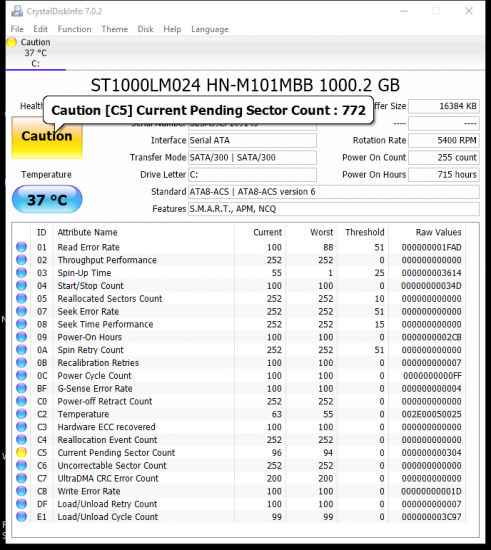The image size is (491, 550).
Task: Click the status orb for C2 Temperature
Action: coord(21,414)
